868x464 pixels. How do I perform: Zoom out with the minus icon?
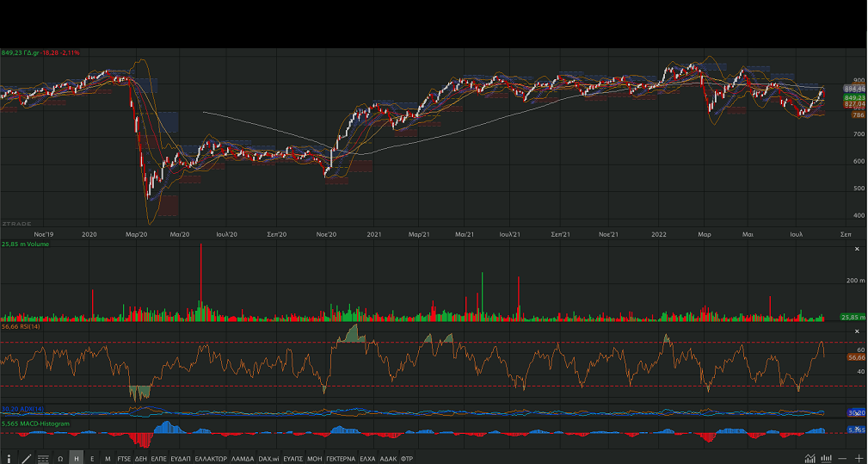point(842,458)
